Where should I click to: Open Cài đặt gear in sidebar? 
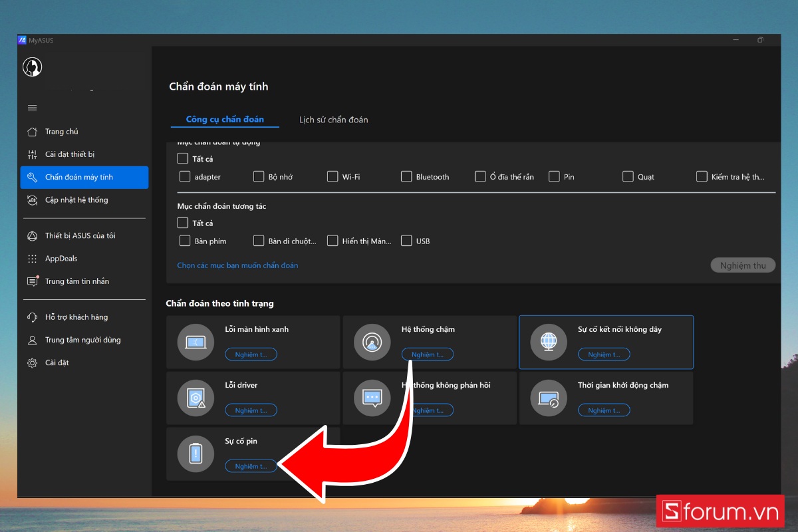[x=57, y=362]
